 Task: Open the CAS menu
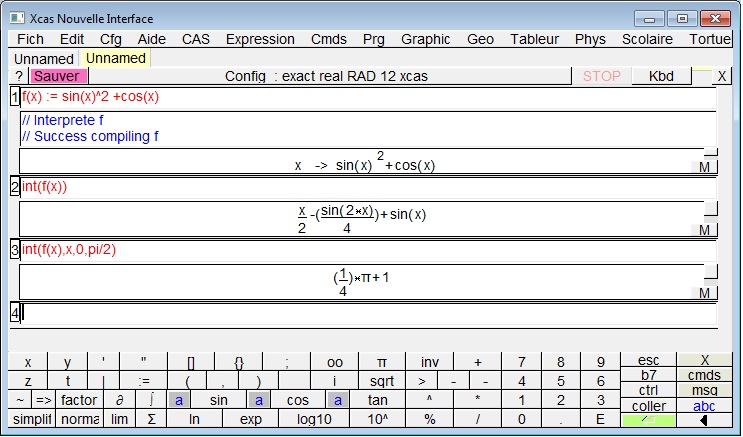(x=196, y=40)
